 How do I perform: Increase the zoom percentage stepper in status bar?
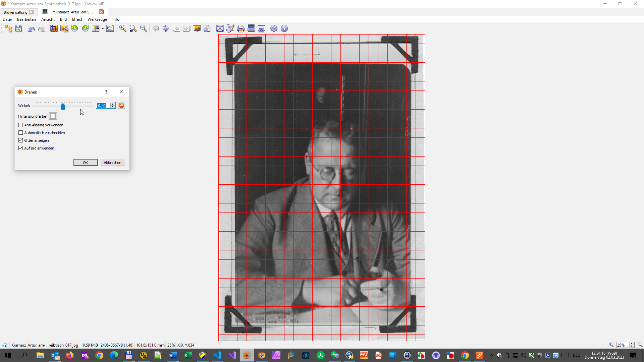tap(632, 344)
